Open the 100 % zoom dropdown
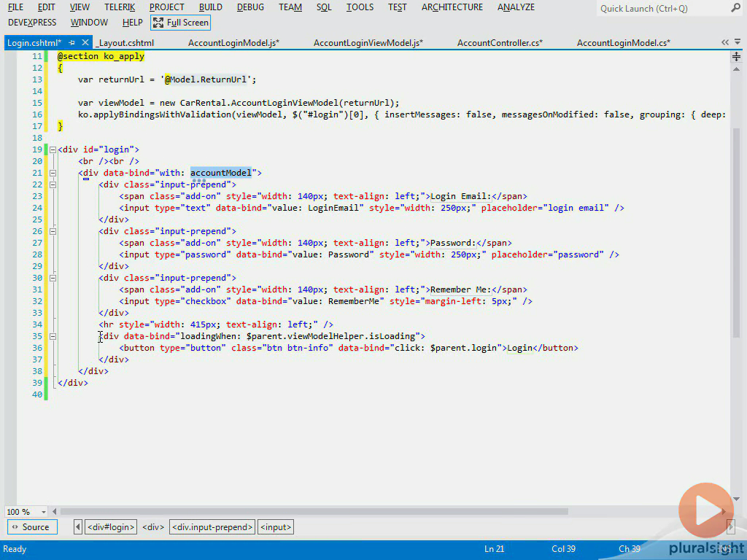Image resolution: width=747 pixels, height=560 pixels. point(43,512)
